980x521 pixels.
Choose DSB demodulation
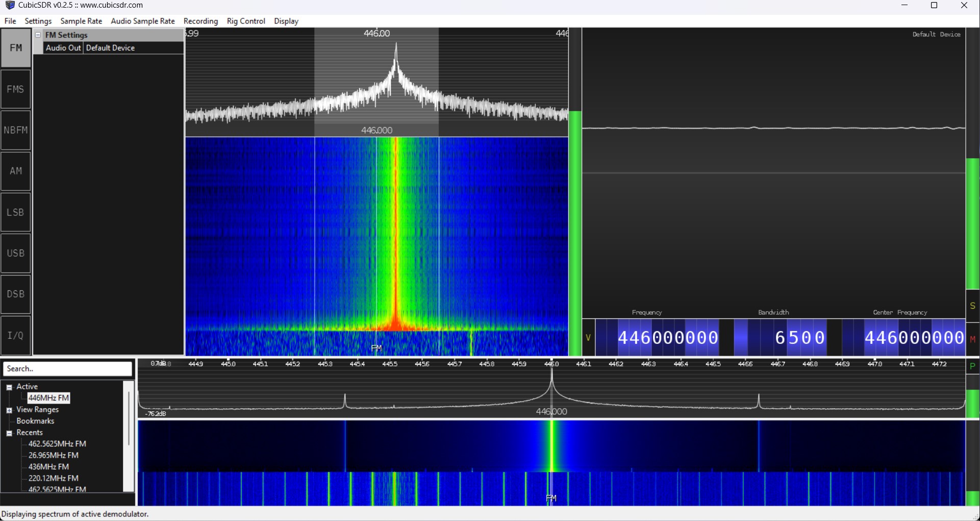click(16, 294)
